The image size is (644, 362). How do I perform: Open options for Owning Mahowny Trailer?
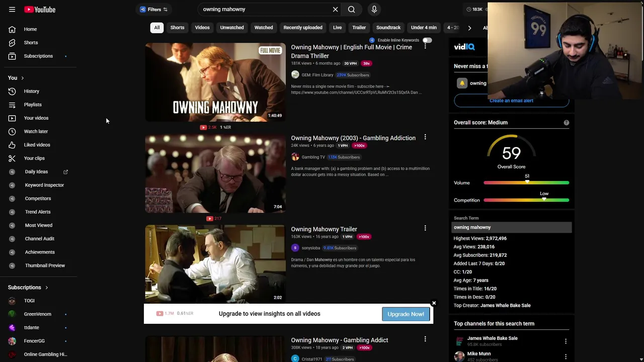(425, 228)
